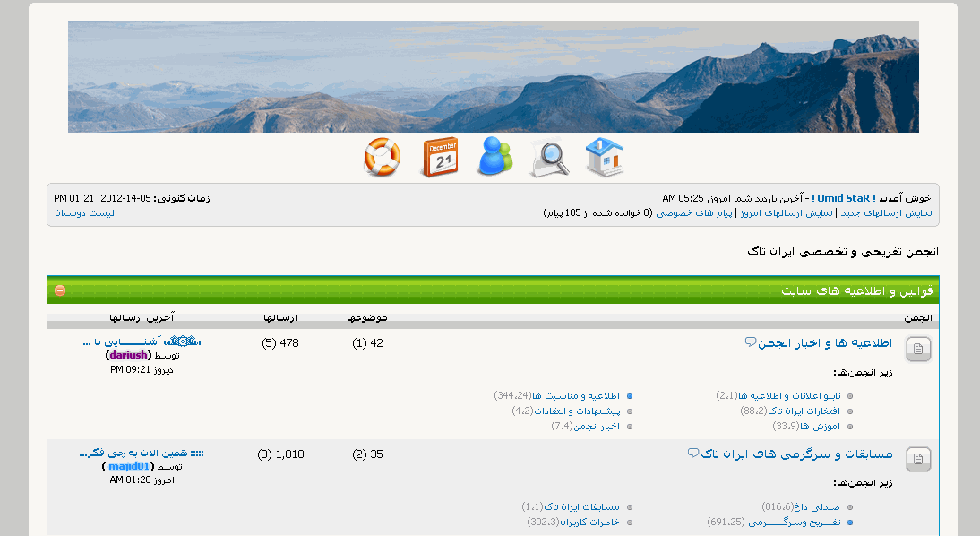Open the اطلاعیه ها و اخبار انجمن forum
This screenshot has height=536, width=980.
pyautogui.click(x=825, y=342)
